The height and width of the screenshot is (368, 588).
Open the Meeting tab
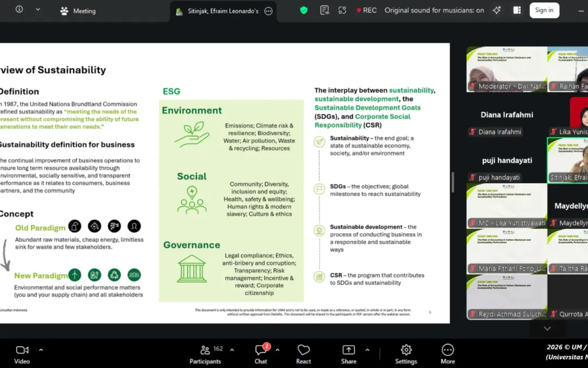click(x=78, y=11)
